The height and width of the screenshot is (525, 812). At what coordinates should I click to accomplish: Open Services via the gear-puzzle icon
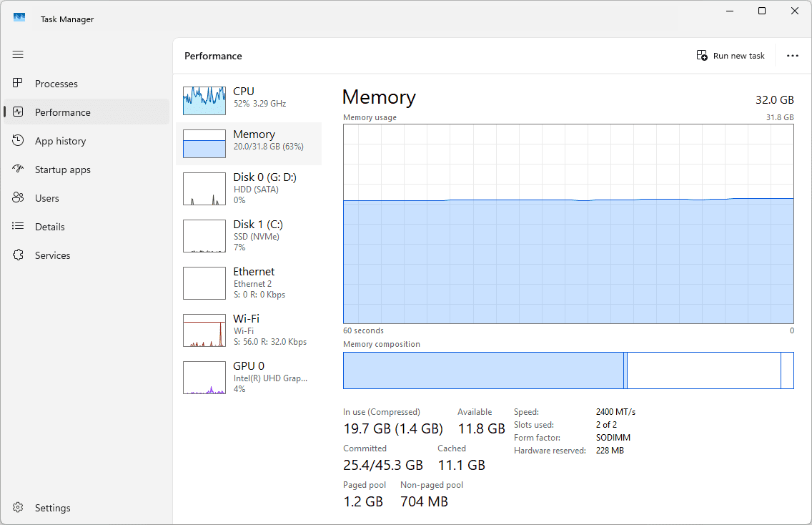[x=19, y=255]
